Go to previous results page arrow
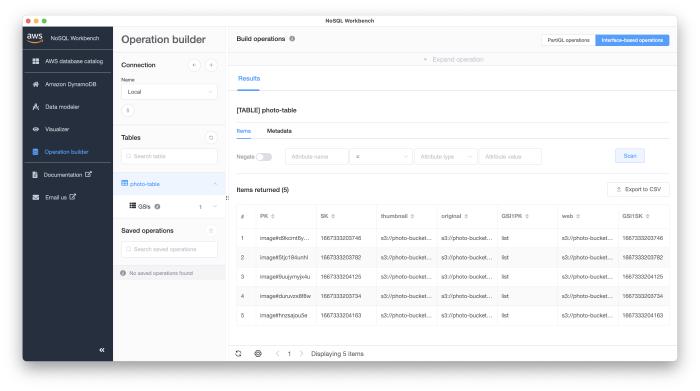 [x=277, y=354]
